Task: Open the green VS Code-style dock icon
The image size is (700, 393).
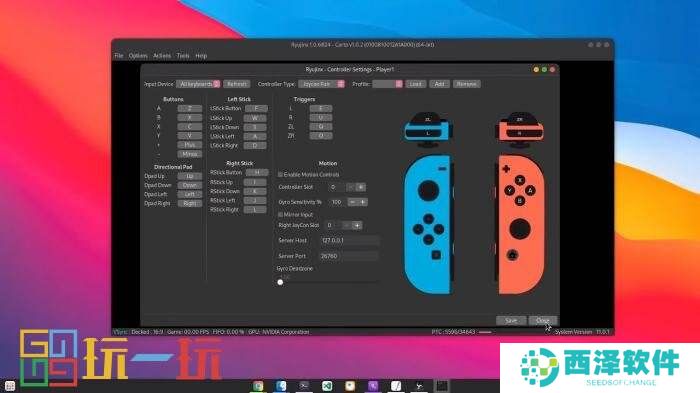Action: pyautogui.click(x=327, y=386)
